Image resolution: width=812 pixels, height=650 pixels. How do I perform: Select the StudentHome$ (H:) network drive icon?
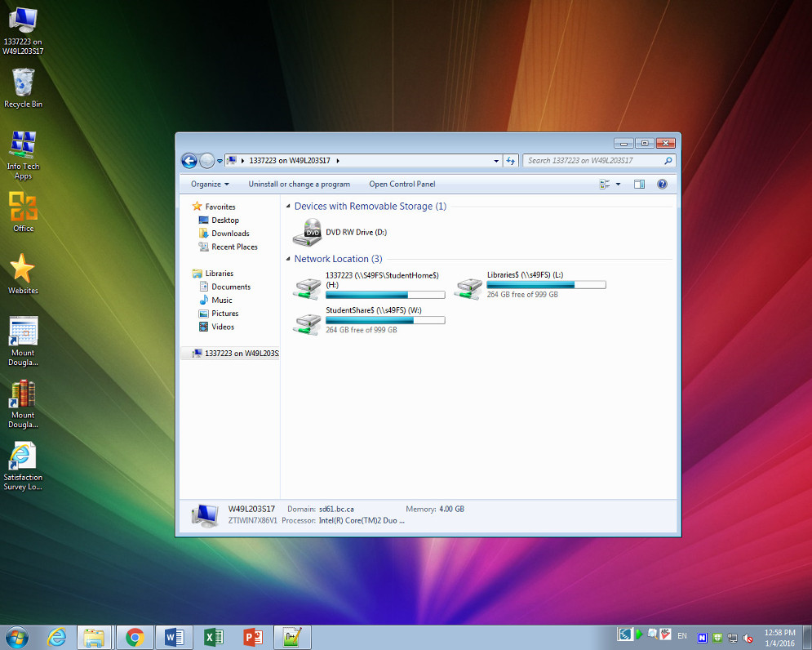click(x=307, y=289)
